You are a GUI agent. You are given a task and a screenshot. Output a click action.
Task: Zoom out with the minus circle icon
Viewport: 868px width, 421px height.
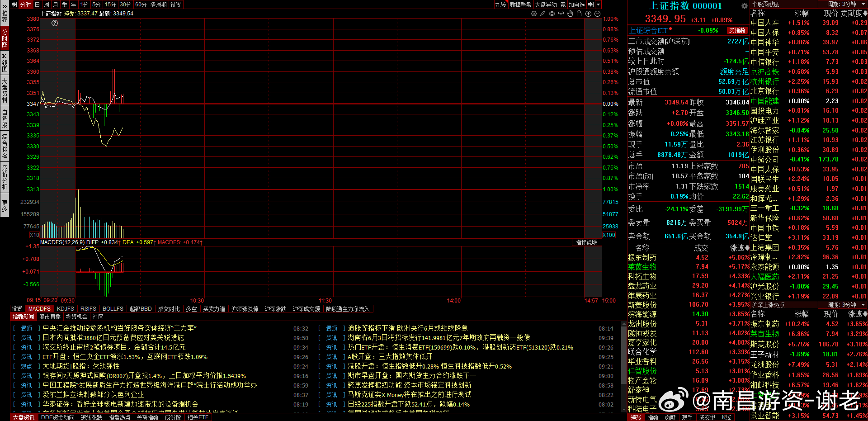coord(597,14)
